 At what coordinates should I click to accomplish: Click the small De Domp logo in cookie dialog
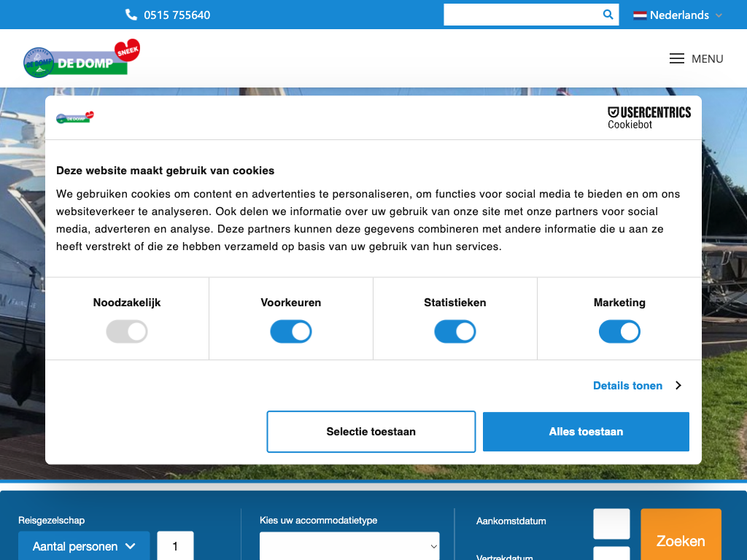(75, 117)
